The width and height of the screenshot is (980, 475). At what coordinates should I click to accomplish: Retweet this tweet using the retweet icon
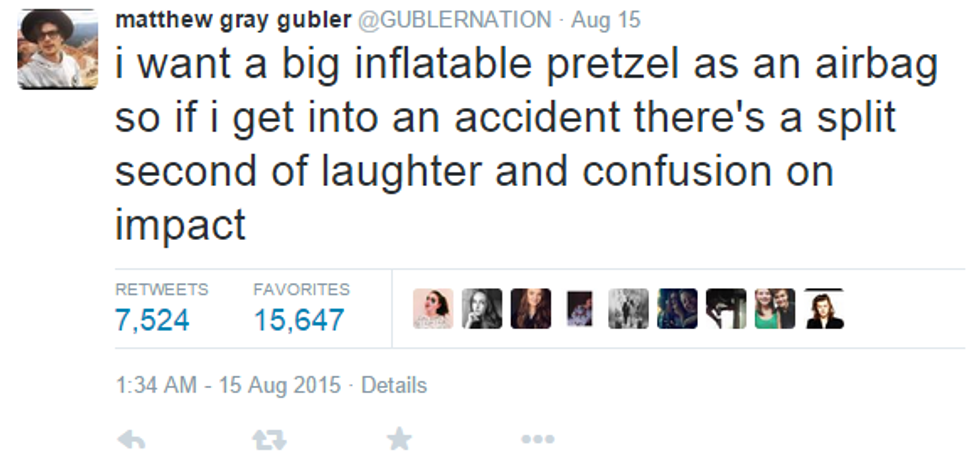(264, 438)
